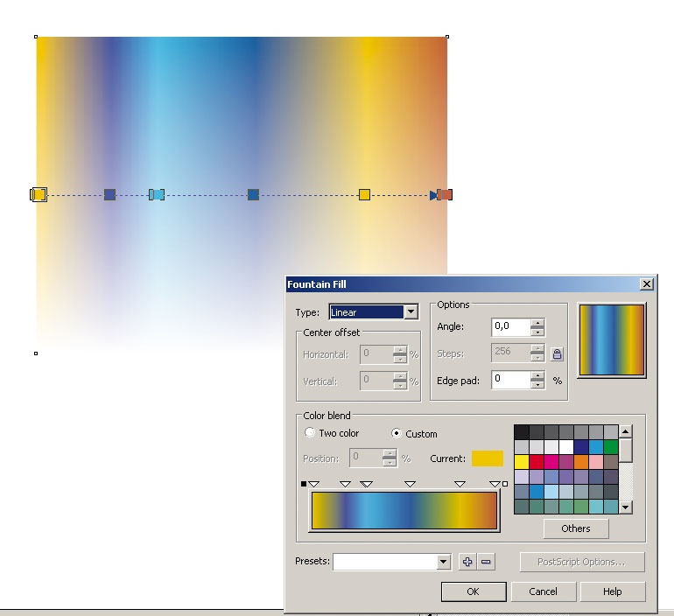674x616 pixels.
Task: Click the Angle input field
Action: tap(511, 327)
